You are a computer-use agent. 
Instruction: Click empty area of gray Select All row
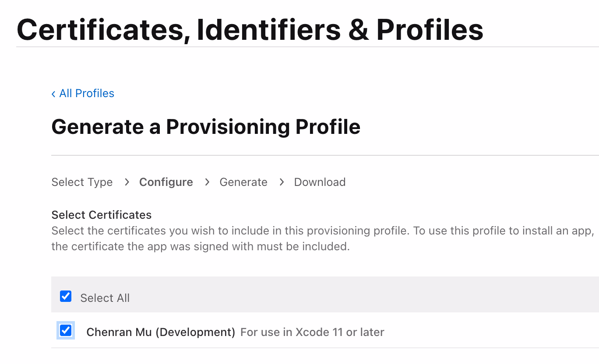350,294
